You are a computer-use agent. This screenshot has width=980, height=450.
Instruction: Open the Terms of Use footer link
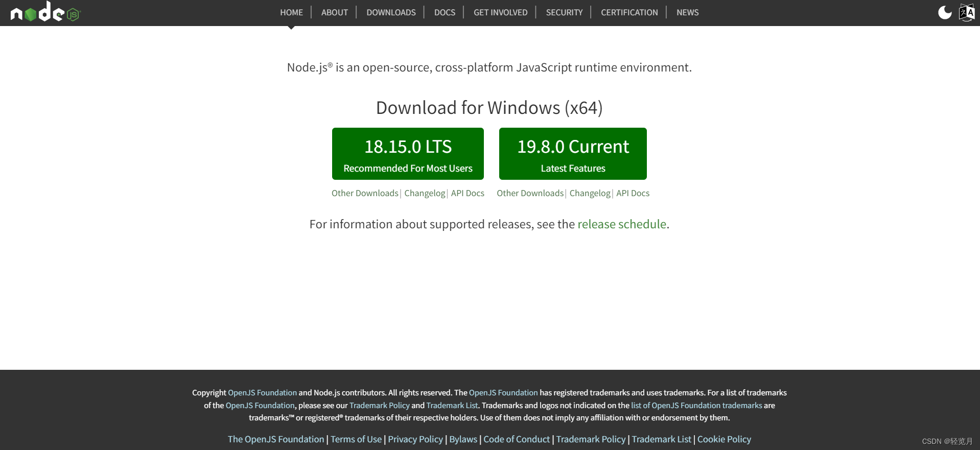(356, 439)
